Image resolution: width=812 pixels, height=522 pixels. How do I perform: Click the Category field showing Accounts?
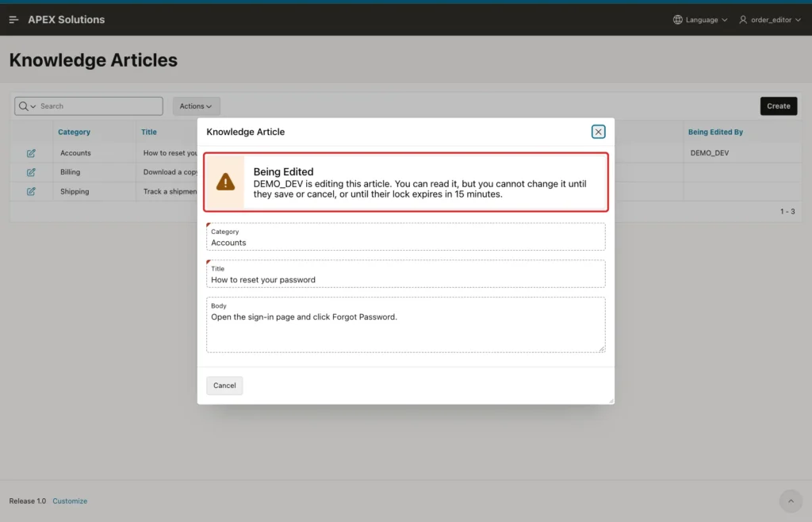click(x=405, y=236)
